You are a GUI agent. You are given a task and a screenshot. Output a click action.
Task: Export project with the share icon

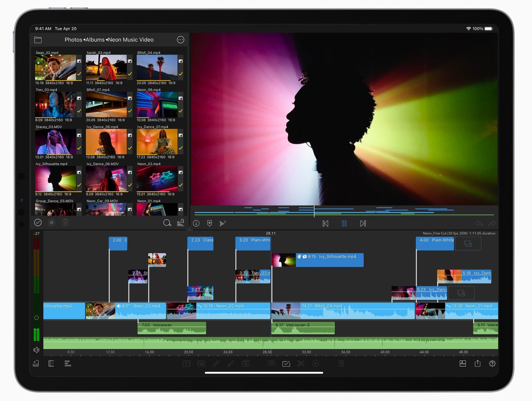point(477,364)
